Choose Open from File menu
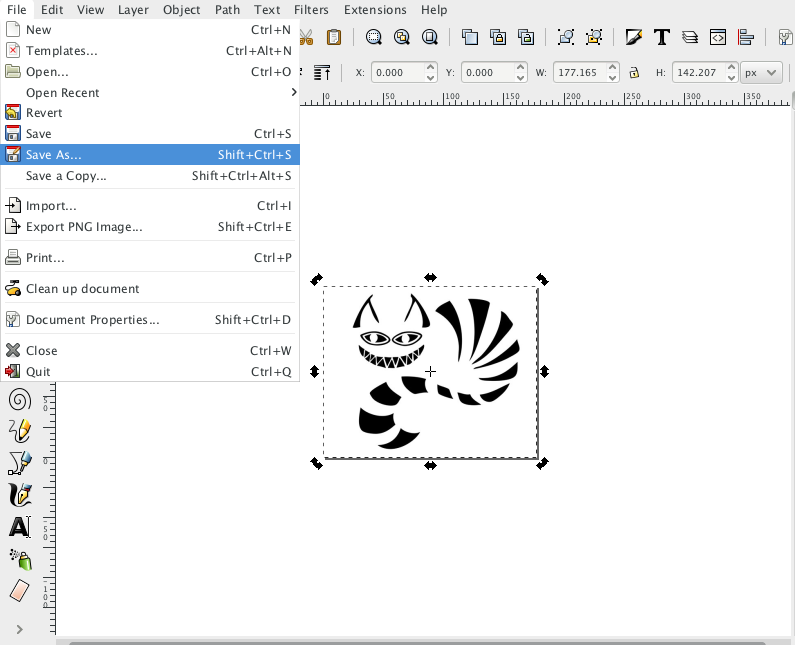Image resolution: width=795 pixels, height=645 pixels. (x=150, y=71)
